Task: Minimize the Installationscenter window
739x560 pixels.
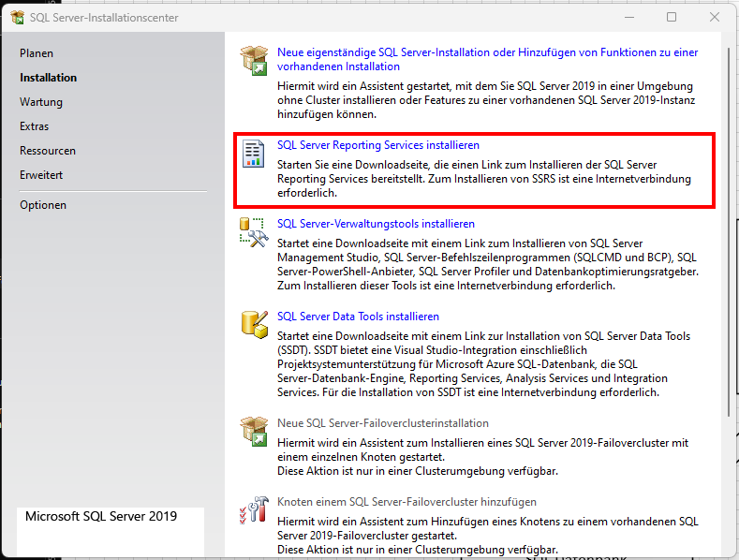Action: [629, 17]
